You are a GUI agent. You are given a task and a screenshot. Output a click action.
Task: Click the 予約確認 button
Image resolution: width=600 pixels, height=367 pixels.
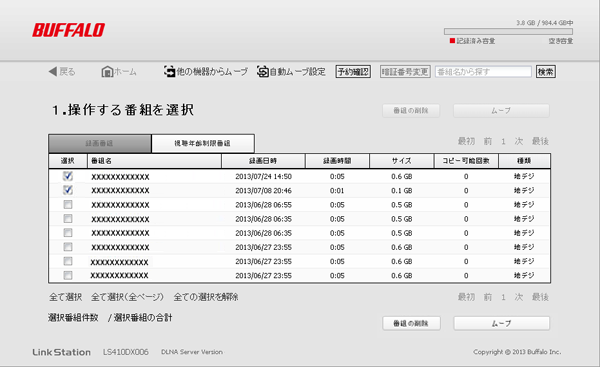coord(353,72)
